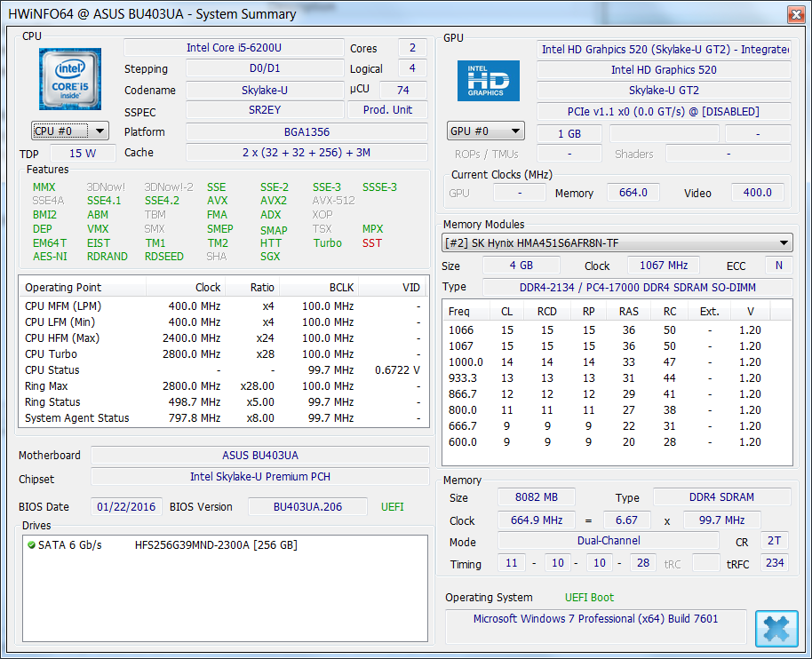Viewport: 812px width, 659px height.
Task: Click the Motherboard field ASUS BU403UA
Action: [260, 455]
